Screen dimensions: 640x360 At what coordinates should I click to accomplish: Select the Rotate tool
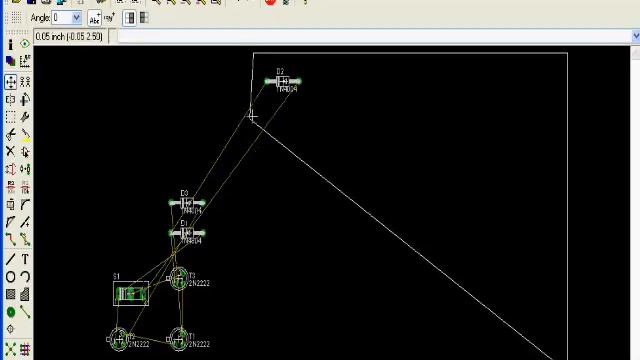coord(25,100)
